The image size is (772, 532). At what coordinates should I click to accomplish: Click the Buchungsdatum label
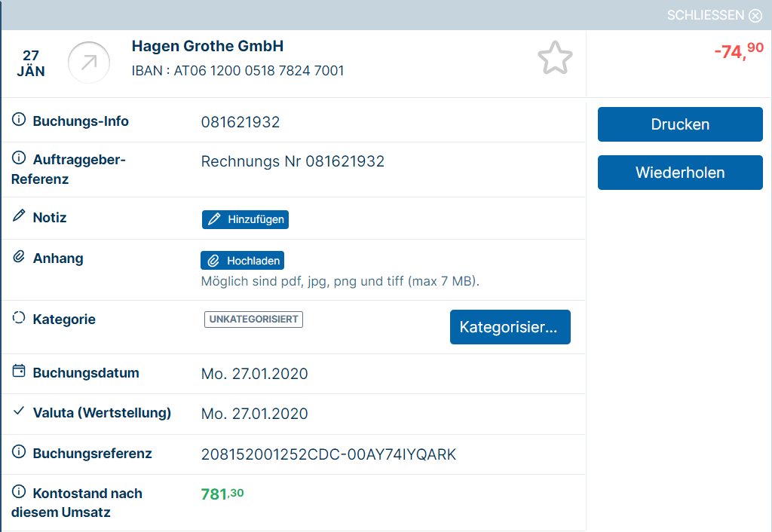tap(86, 373)
